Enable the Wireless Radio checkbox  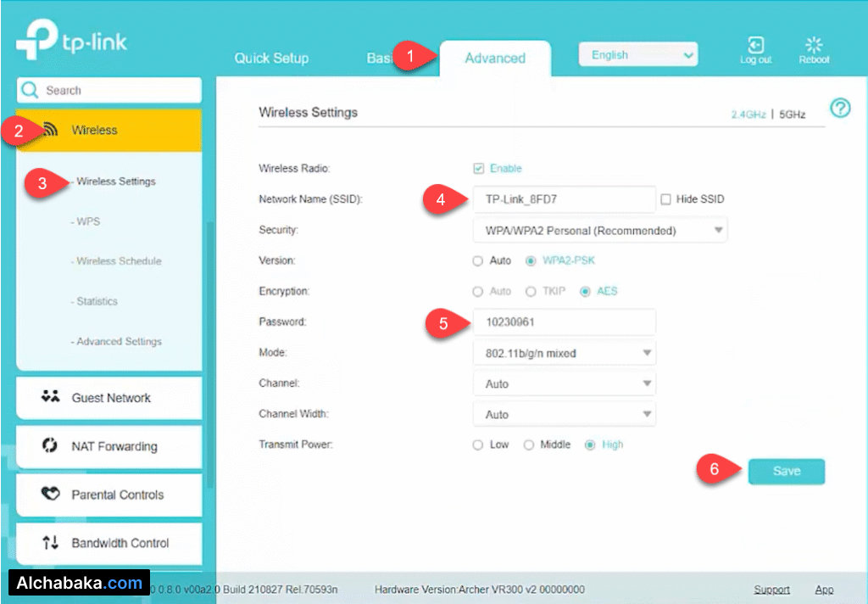480,168
